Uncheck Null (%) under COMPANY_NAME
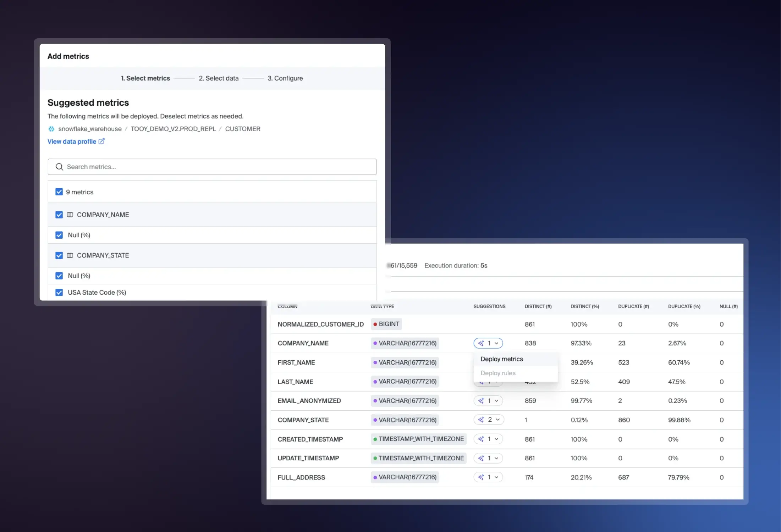781x532 pixels. 59,235
